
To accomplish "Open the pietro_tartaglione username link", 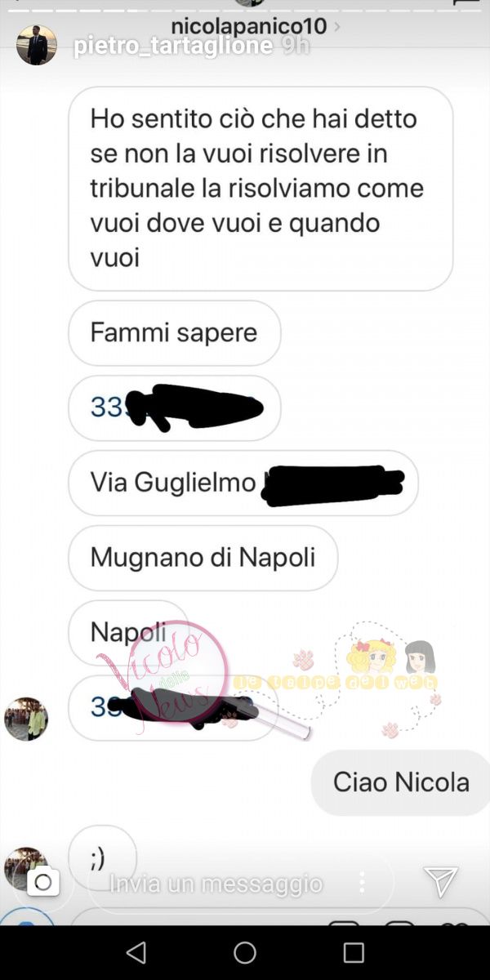I will click(x=173, y=47).
